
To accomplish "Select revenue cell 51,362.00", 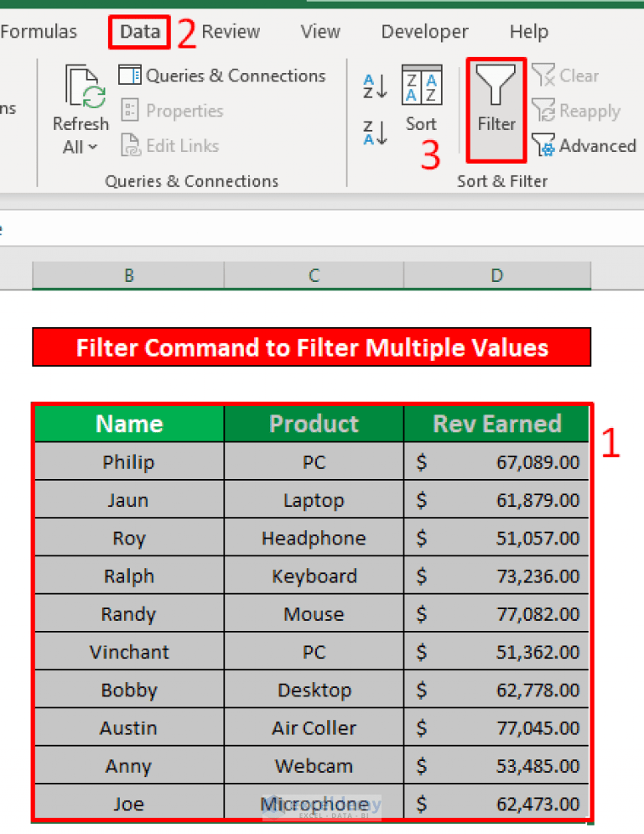I will pos(496,652).
